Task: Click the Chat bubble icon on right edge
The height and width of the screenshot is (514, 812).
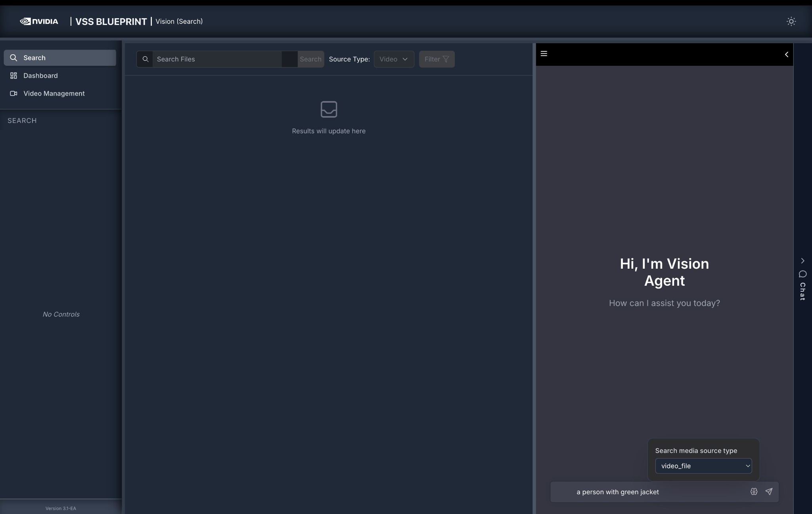Action: 802,274
